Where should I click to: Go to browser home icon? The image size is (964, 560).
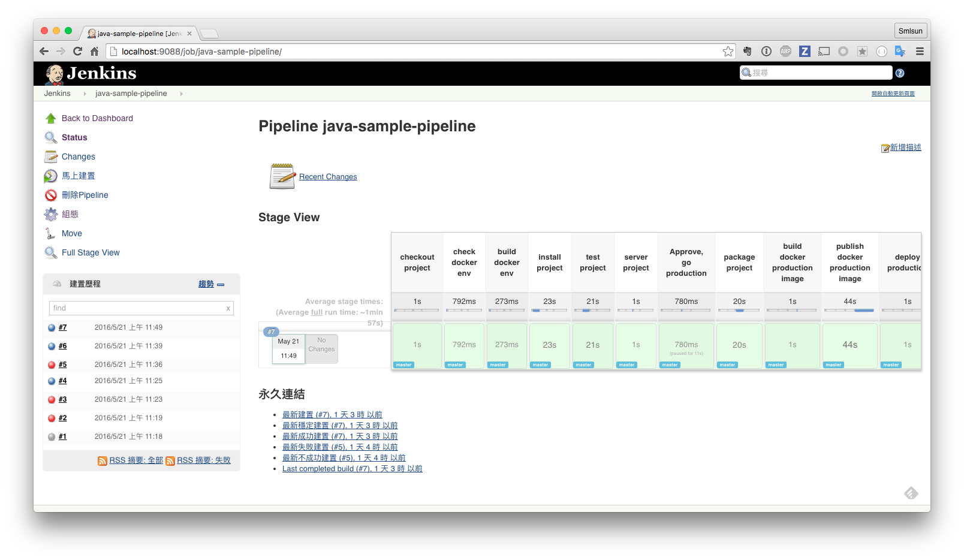click(95, 52)
